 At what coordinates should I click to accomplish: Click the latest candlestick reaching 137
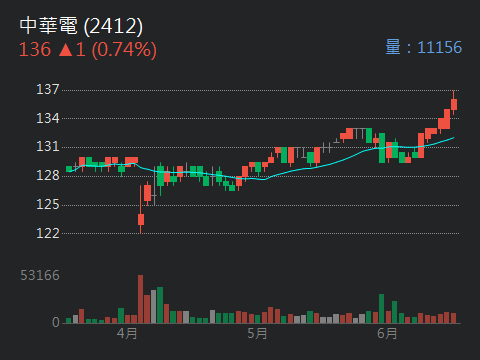pos(454,103)
